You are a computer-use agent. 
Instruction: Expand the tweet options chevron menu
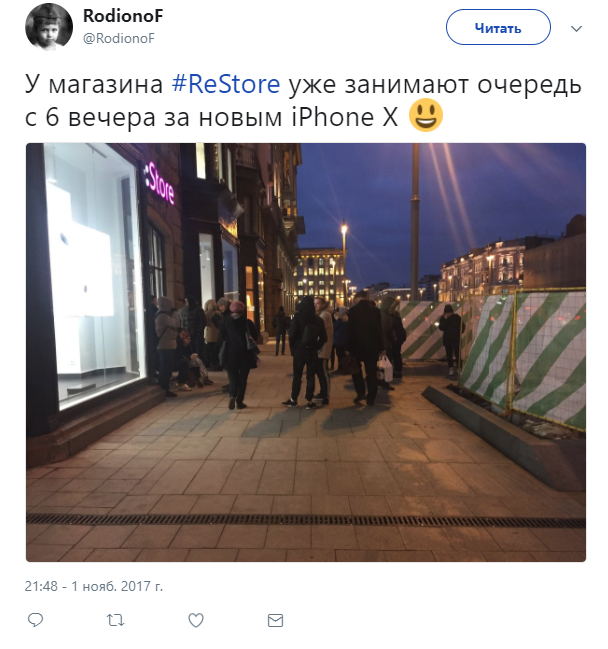[x=576, y=29]
